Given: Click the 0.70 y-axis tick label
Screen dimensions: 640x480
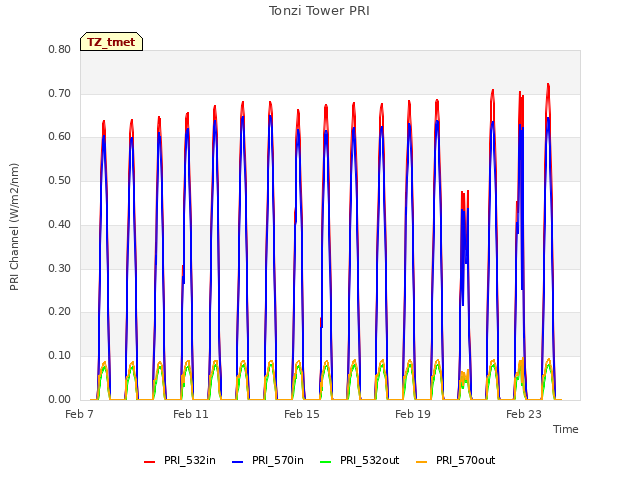Looking at the screenshot, I should (60, 93).
